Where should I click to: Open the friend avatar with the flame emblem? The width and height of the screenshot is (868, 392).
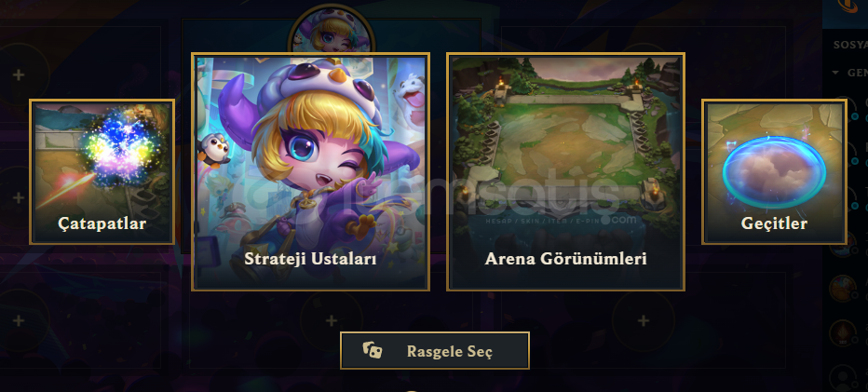tap(843, 332)
